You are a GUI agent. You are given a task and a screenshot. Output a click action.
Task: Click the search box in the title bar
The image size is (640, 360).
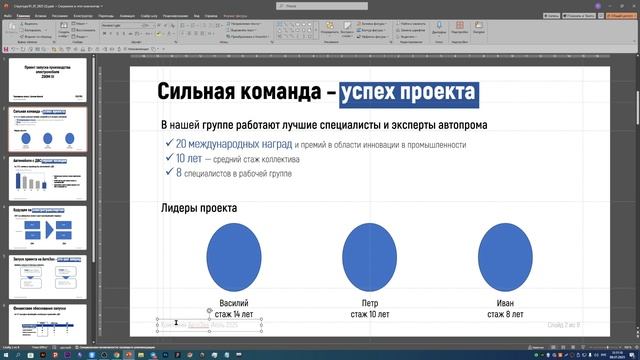pyautogui.click(x=322, y=6)
